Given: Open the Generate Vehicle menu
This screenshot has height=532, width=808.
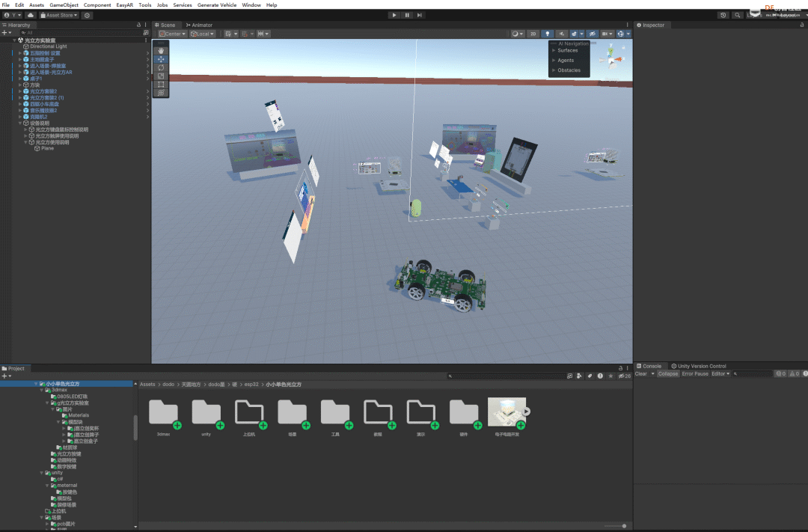Looking at the screenshot, I should (217, 4).
